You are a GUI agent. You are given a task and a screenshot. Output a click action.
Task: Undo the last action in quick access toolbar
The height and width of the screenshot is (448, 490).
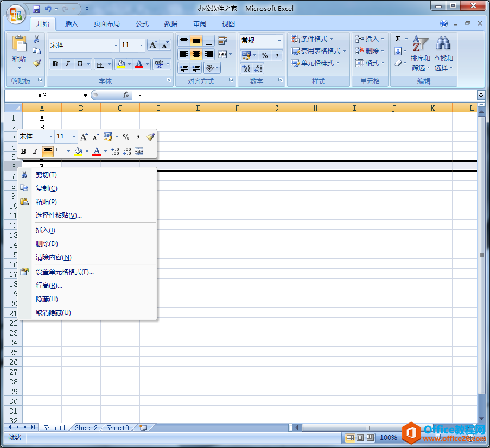pos(48,9)
